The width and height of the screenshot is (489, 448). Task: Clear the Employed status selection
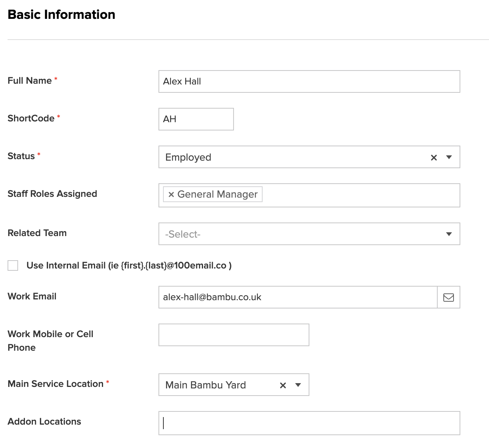pyautogui.click(x=434, y=158)
